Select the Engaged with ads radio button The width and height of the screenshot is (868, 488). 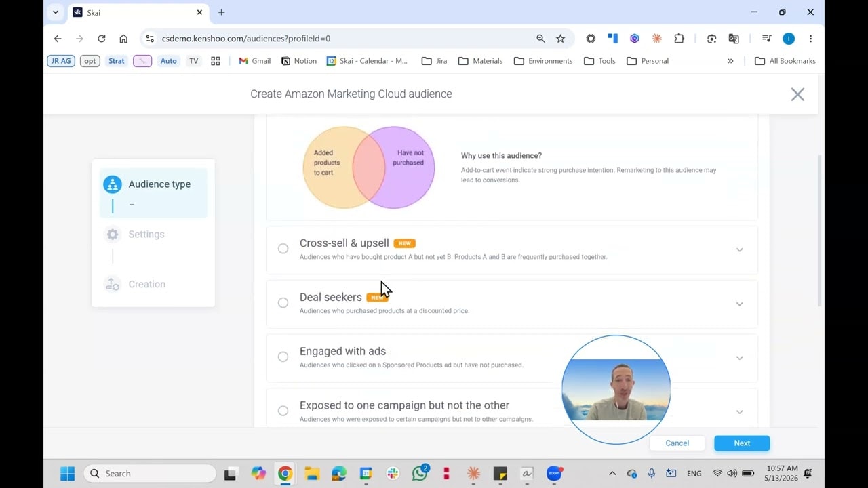283,357
